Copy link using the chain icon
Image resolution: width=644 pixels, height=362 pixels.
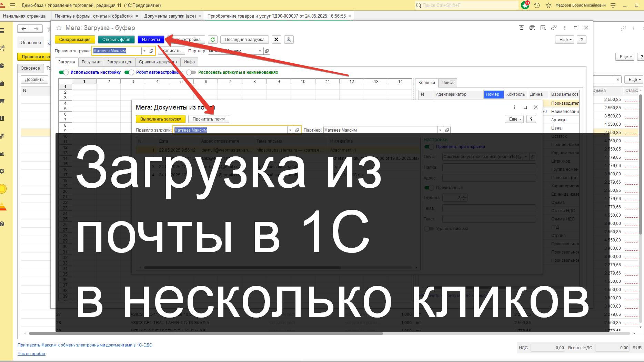click(554, 28)
